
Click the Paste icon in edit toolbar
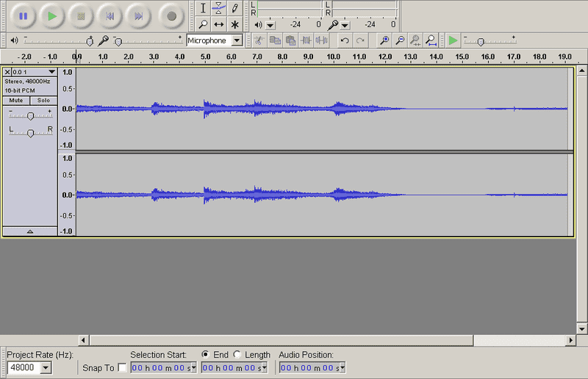coord(290,40)
